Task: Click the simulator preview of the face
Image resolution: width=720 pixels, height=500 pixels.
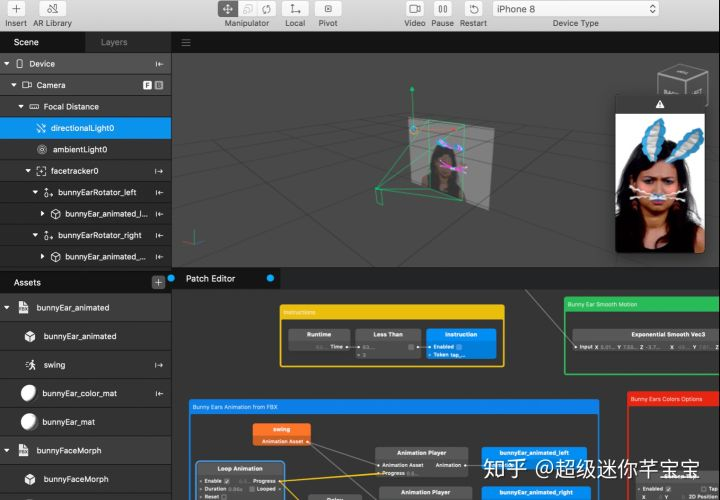Action: tap(660, 183)
